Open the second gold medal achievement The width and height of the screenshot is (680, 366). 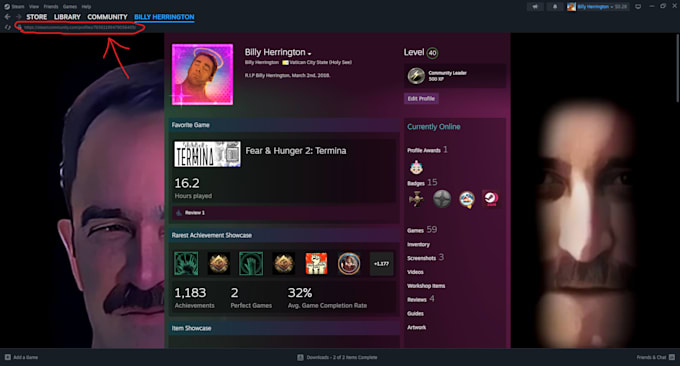pyautogui.click(x=284, y=264)
